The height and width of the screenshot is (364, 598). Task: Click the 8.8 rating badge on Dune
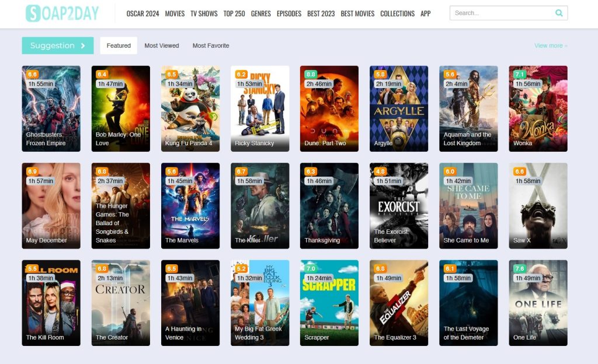(x=311, y=74)
